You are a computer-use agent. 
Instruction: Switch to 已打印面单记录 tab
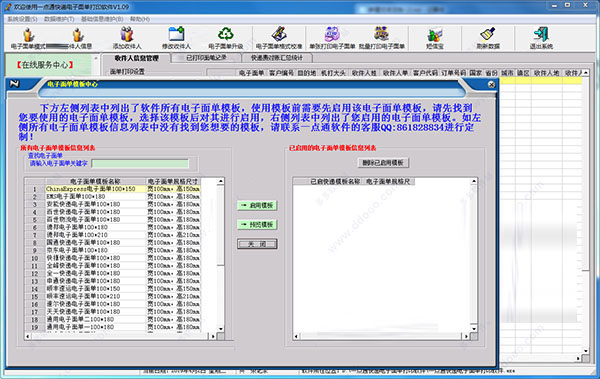click(x=206, y=58)
